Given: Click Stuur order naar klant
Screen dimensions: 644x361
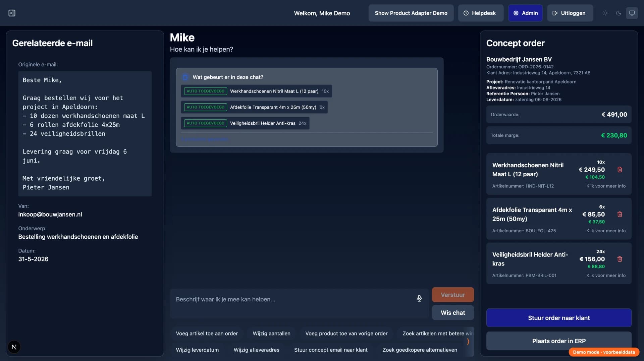Looking at the screenshot, I should click(x=559, y=318).
